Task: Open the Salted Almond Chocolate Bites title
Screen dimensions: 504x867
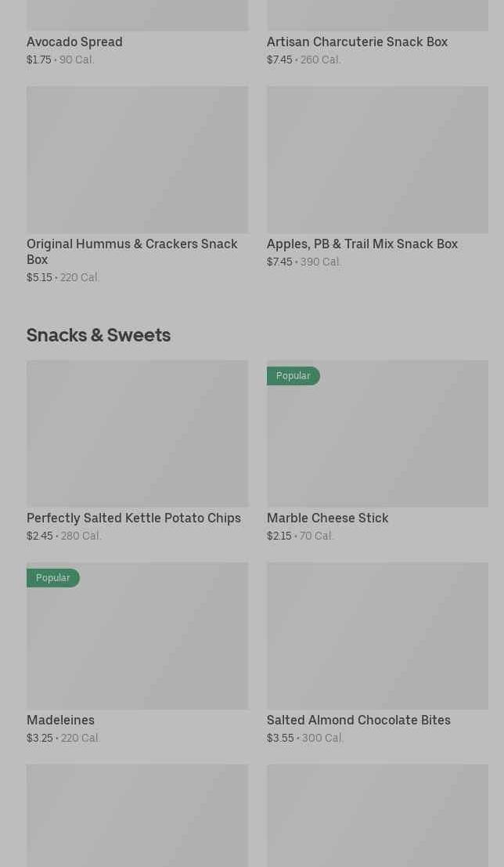Action: click(x=358, y=720)
